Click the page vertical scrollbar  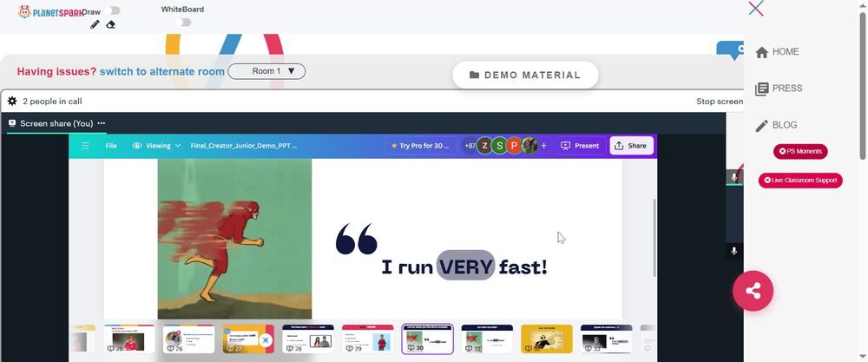coord(863,86)
